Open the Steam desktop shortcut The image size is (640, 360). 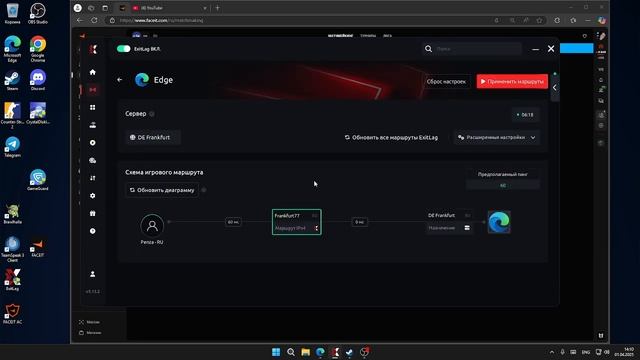12,80
